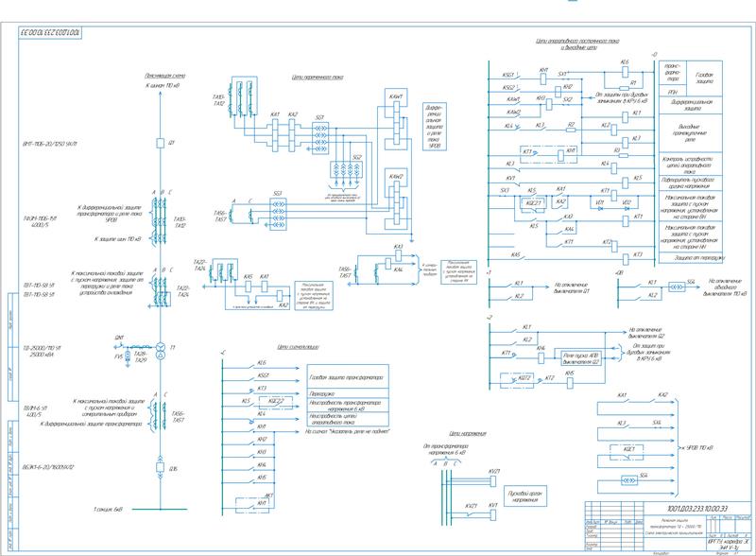Click drawing number '1001.Д03.233.10.00.Э3' in title block
Viewport: 756px width, 556px height.
click(697, 508)
